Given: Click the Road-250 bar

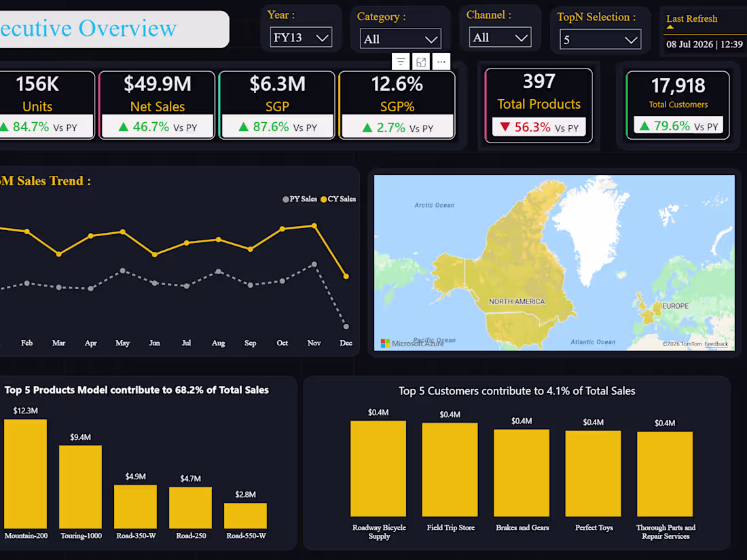Looking at the screenshot, I should [191, 508].
